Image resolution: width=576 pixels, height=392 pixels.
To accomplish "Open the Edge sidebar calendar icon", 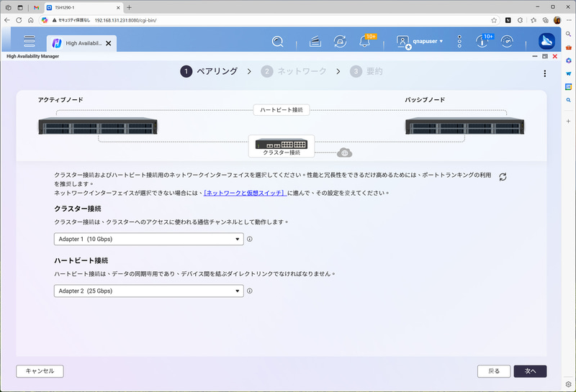I will coord(568,87).
